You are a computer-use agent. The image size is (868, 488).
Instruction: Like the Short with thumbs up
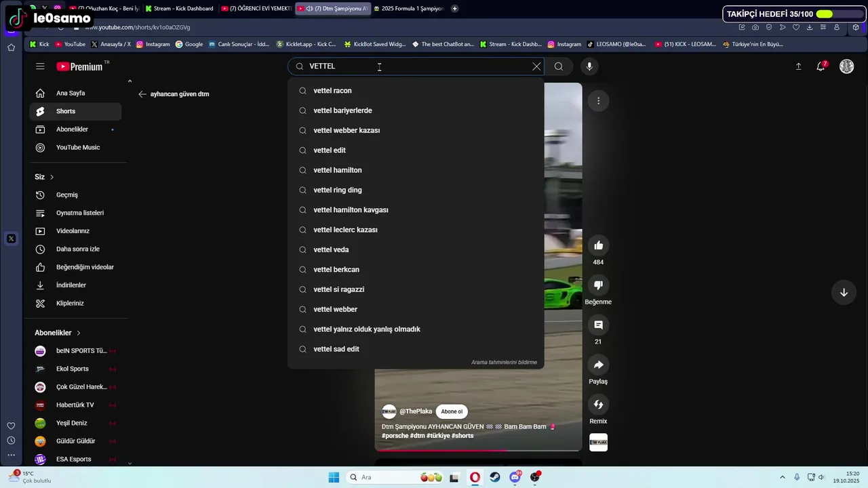click(x=598, y=245)
